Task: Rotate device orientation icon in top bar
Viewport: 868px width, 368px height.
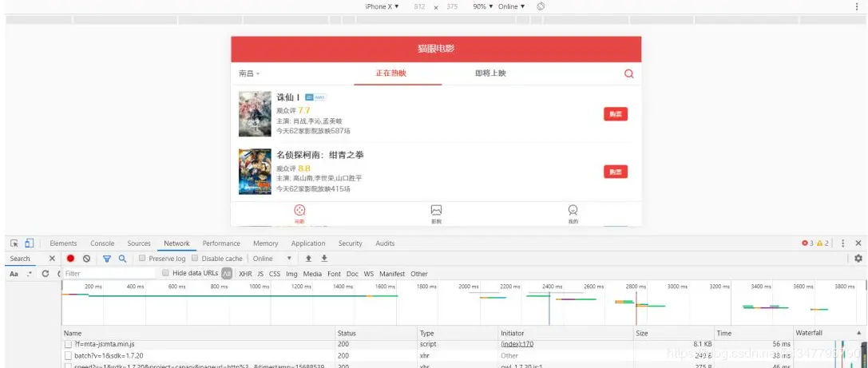Action: [541, 6]
